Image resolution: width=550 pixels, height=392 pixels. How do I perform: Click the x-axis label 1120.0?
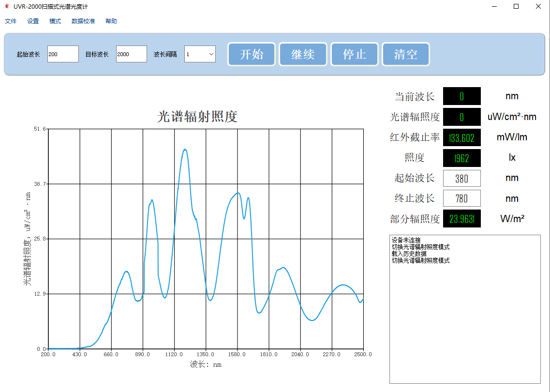[x=174, y=354]
